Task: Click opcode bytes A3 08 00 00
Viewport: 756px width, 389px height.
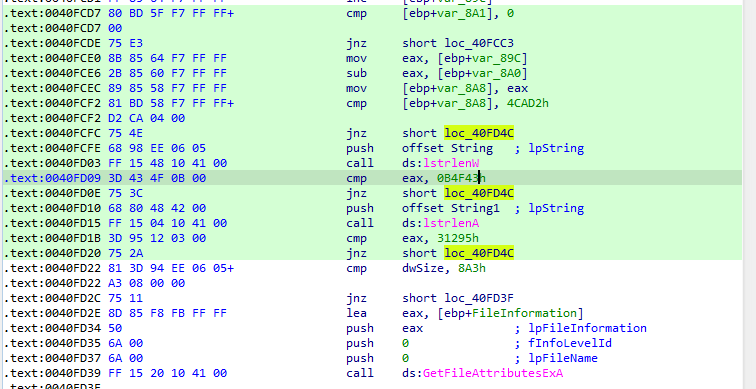Action: (x=146, y=283)
